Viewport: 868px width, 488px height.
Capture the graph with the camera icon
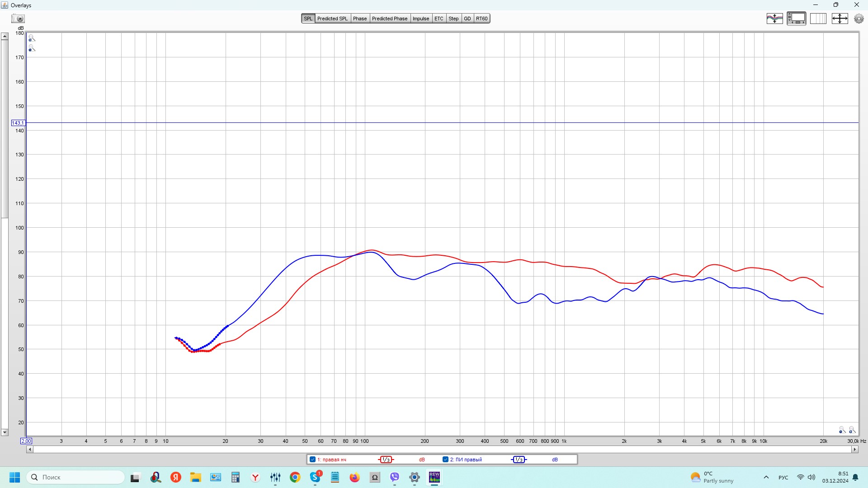tap(18, 19)
